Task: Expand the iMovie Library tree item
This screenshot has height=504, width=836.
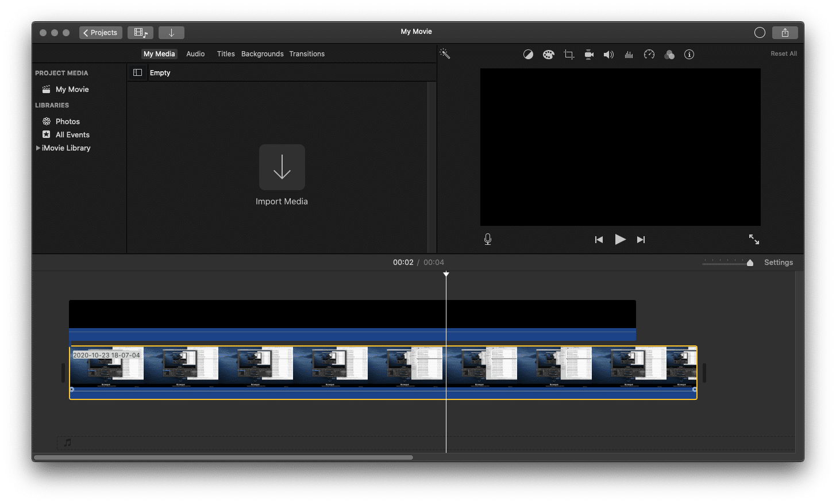Action: click(x=38, y=148)
